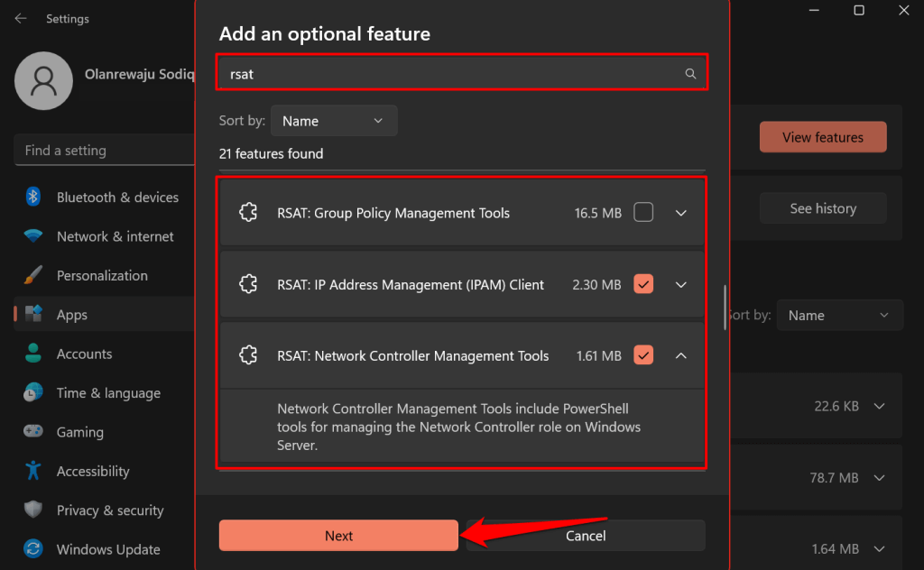This screenshot has width=924, height=570.
Task: Click the Gaming controller icon
Action: tap(33, 432)
